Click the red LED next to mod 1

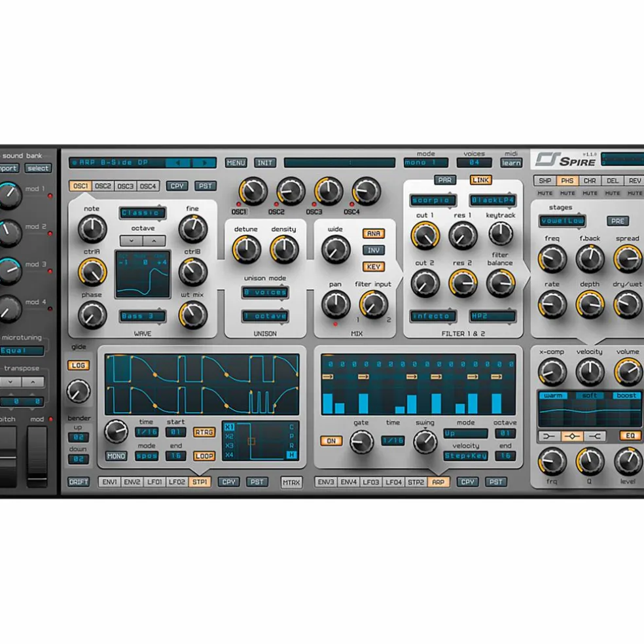(50, 196)
